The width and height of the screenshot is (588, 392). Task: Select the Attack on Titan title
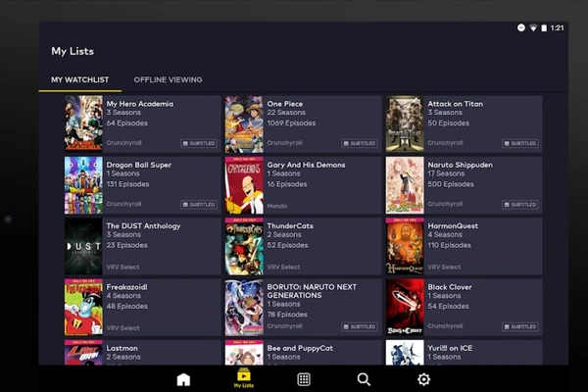pos(456,104)
